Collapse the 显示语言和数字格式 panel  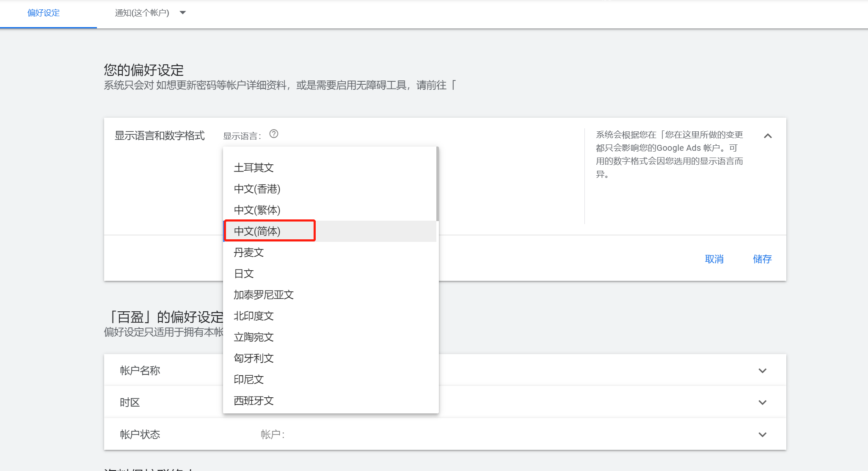click(x=769, y=136)
